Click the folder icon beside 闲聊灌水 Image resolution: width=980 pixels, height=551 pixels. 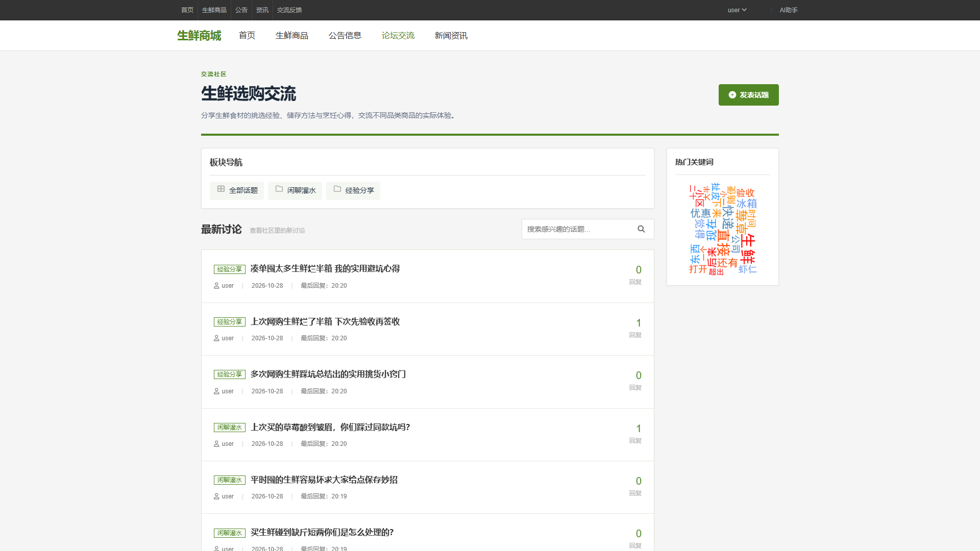tap(279, 189)
